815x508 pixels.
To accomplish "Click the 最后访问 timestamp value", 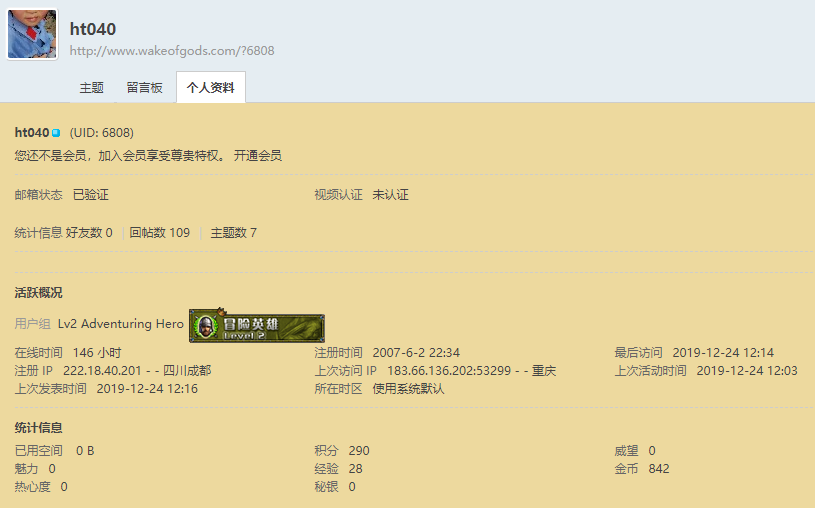I will click(723, 353).
